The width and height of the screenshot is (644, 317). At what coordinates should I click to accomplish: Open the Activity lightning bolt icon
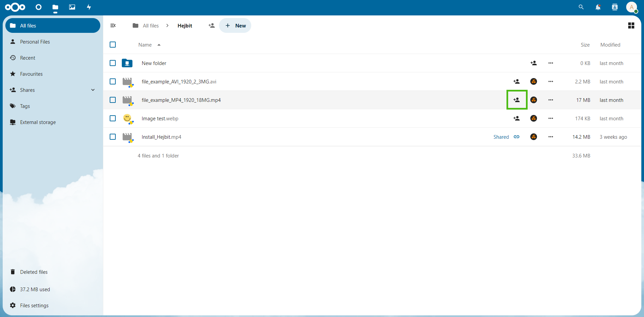(89, 7)
